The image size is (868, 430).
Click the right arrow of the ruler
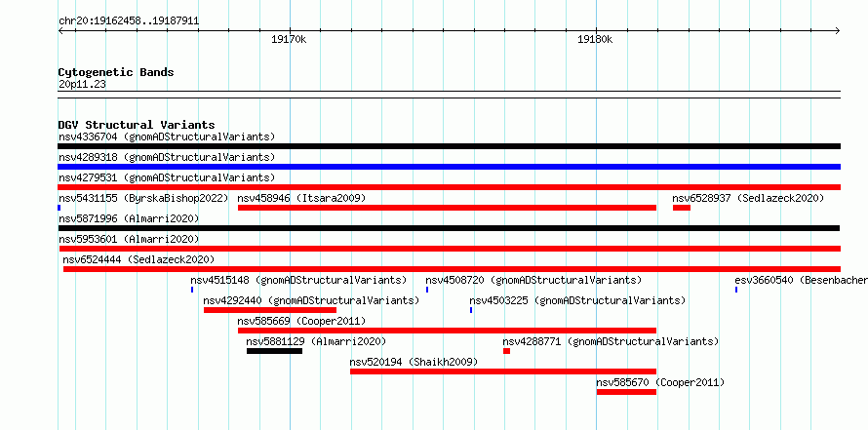[x=838, y=31]
